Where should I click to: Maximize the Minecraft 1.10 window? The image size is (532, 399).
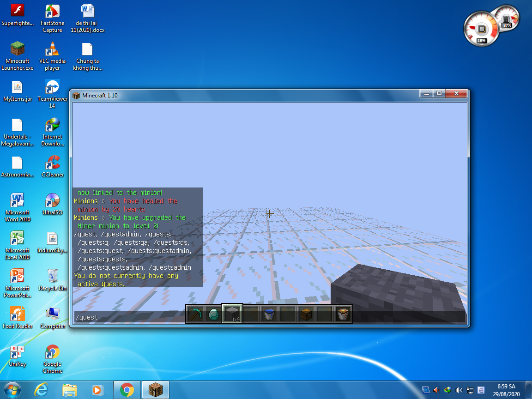point(439,93)
